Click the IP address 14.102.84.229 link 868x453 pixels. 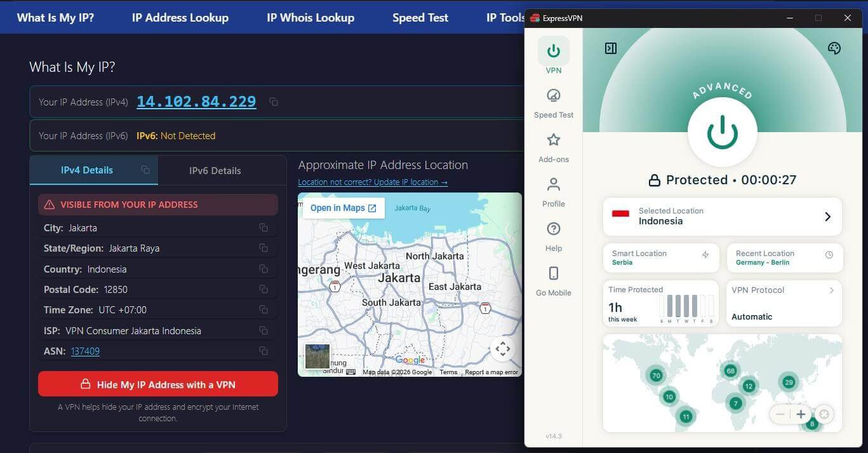click(x=196, y=102)
